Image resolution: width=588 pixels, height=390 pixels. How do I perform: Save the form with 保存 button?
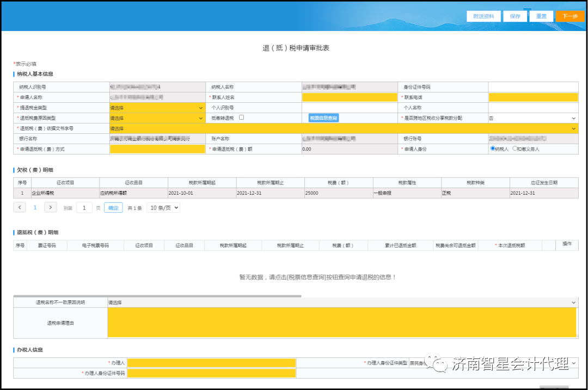[x=515, y=16]
